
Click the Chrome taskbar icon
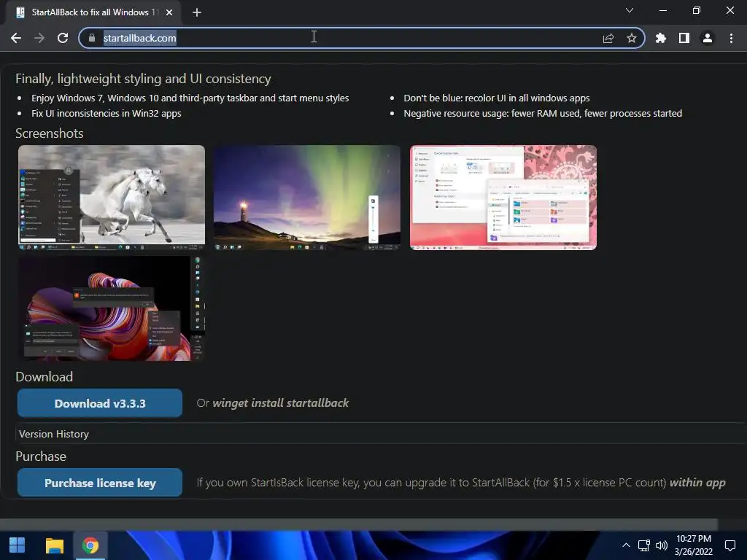(90, 545)
